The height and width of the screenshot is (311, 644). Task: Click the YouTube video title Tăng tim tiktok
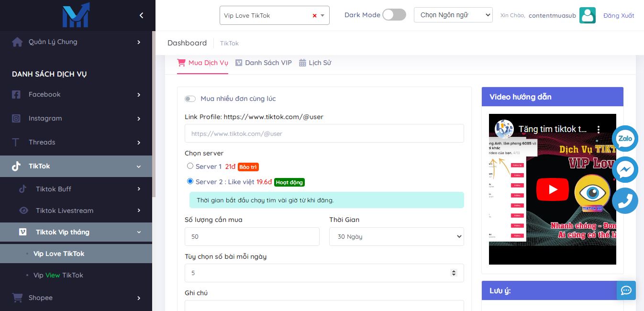click(553, 129)
